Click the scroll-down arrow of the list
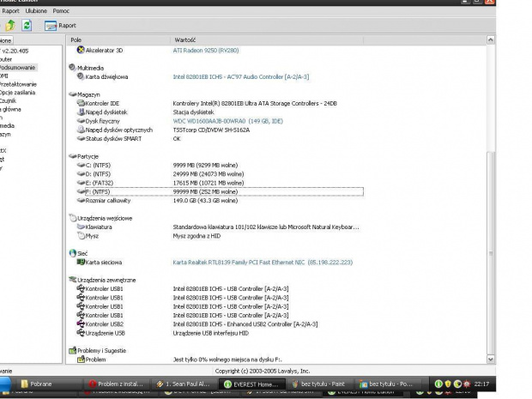532x399 pixels. (x=490, y=359)
